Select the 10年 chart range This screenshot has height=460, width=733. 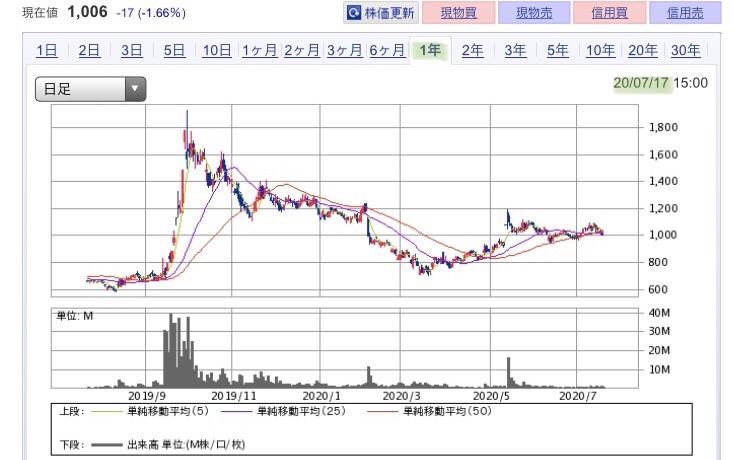[601, 50]
